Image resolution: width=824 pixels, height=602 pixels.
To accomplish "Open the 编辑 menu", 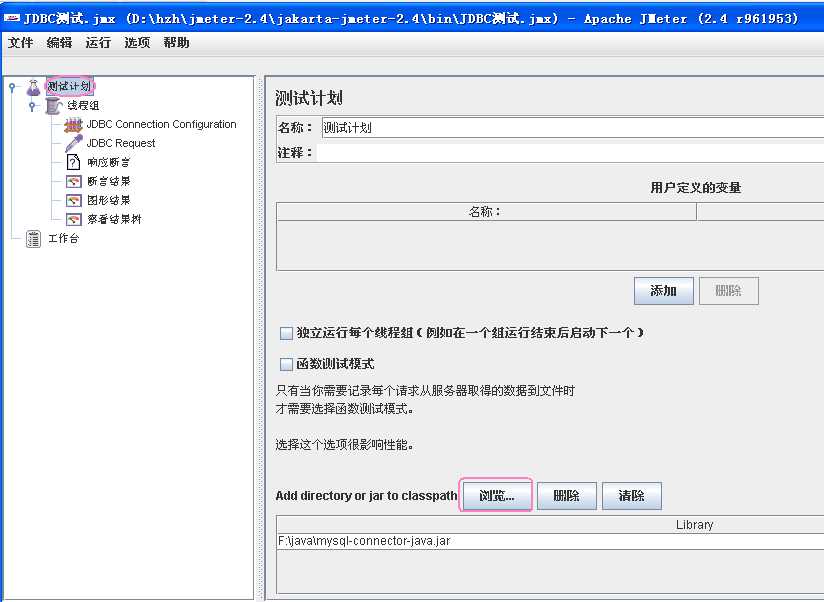I will pyautogui.click(x=59, y=43).
